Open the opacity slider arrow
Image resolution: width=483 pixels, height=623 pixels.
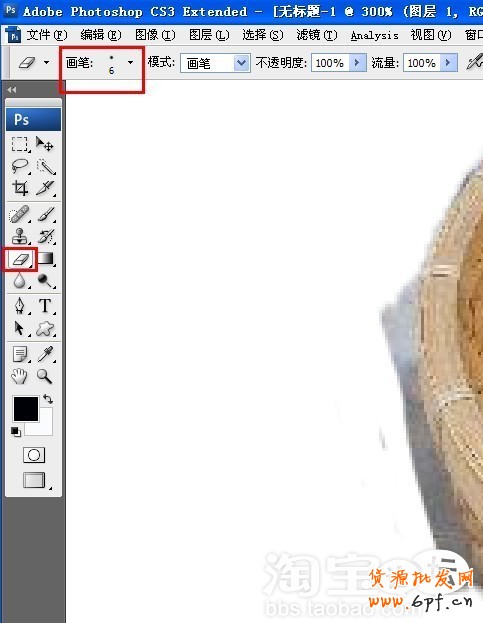pyautogui.click(x=357, y=63)
